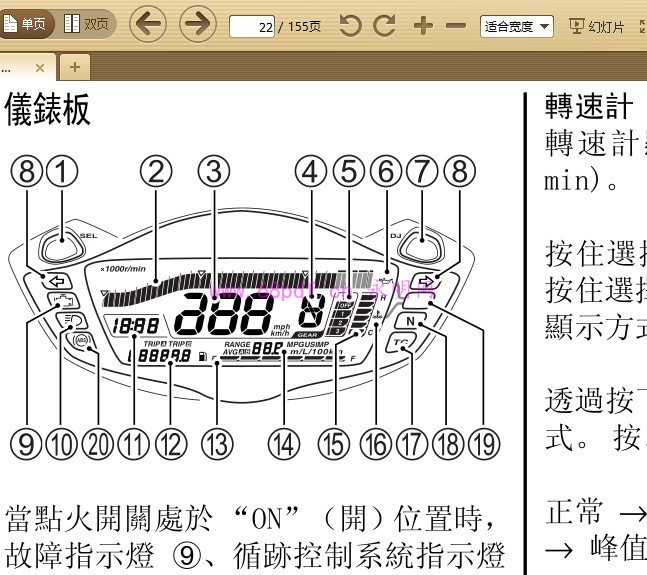The image size is (647, 575).
Task: Click the TC indicator in dashboard diagram
Action: (401, 343)
